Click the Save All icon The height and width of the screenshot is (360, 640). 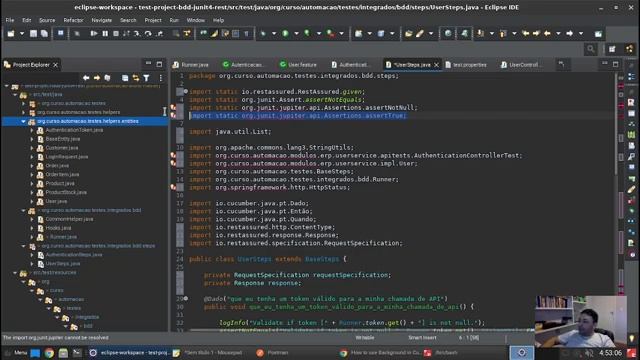pos(44,33)
